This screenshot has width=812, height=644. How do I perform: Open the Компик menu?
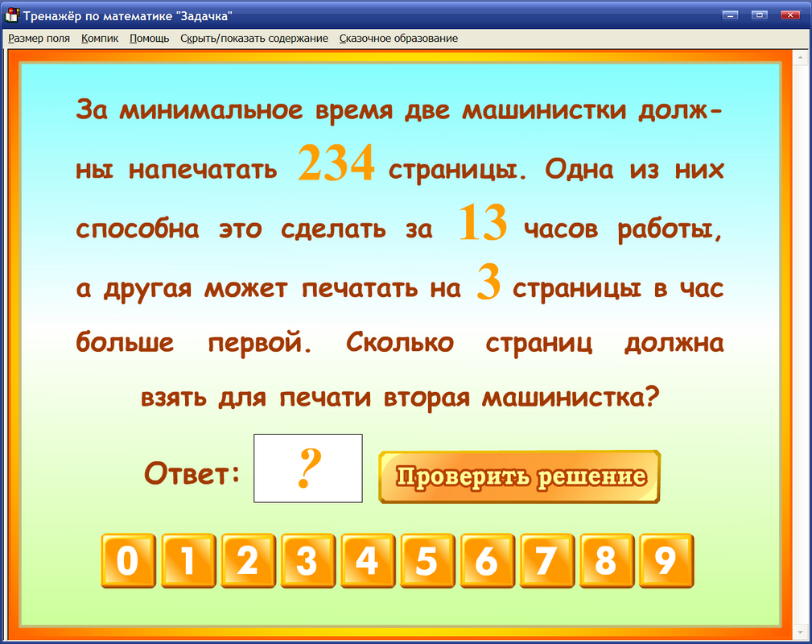pos(98,38)
